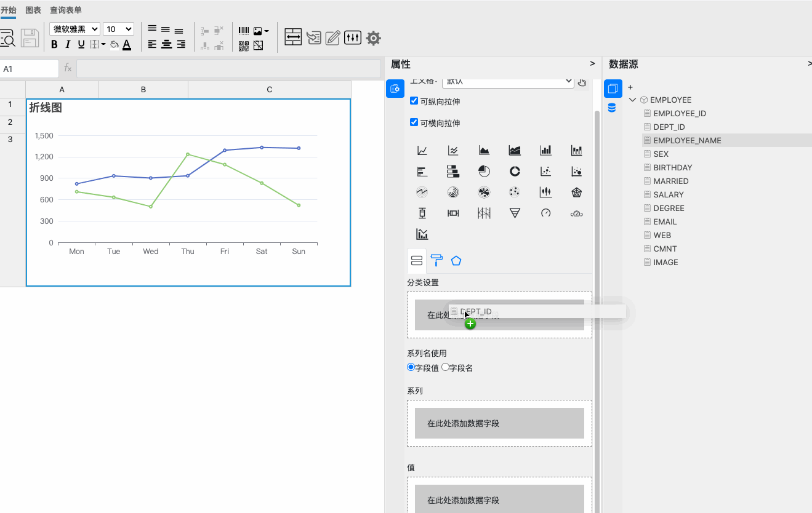This screenshot has width=812, height=513.
Task: Select the 字段名 radio button
Action: [x=446, y=367]
